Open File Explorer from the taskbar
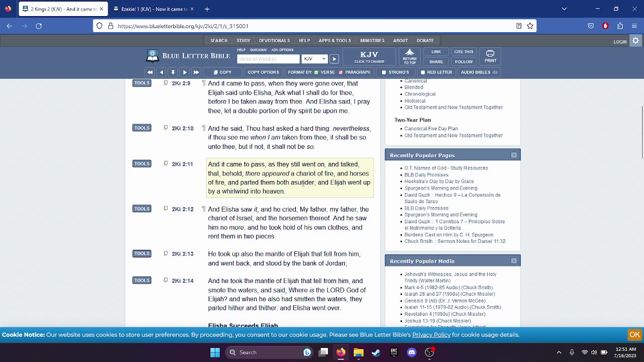The width and height of the screenshot is (644, 362). click(358, 352)
